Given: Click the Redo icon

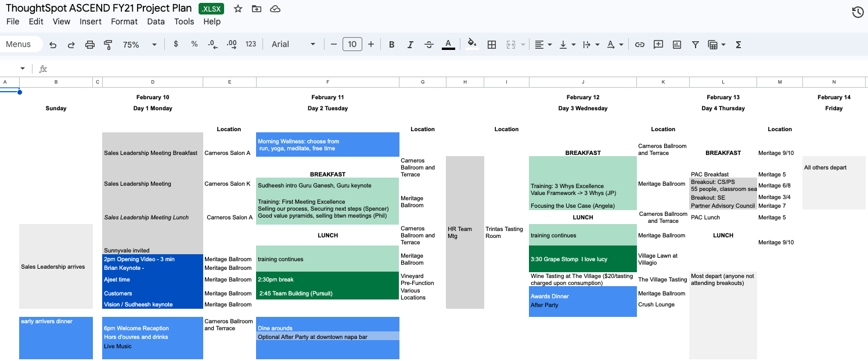Looking at the screenshot, I should (71, 45).
